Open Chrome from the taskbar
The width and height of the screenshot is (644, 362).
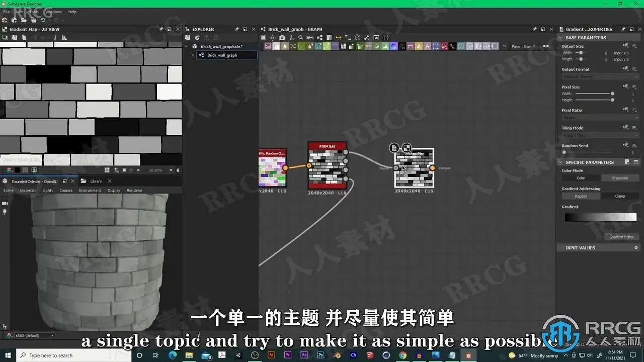(x=403, y=355)
